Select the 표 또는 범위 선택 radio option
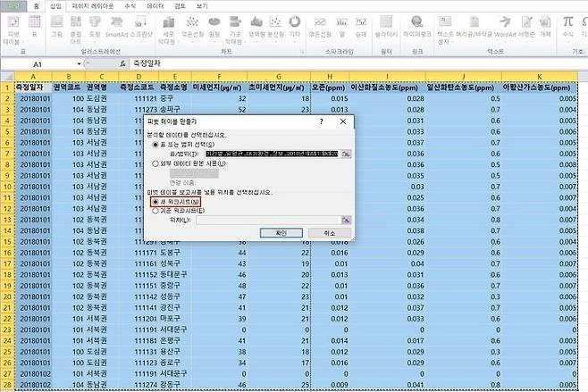 [156, 143]
